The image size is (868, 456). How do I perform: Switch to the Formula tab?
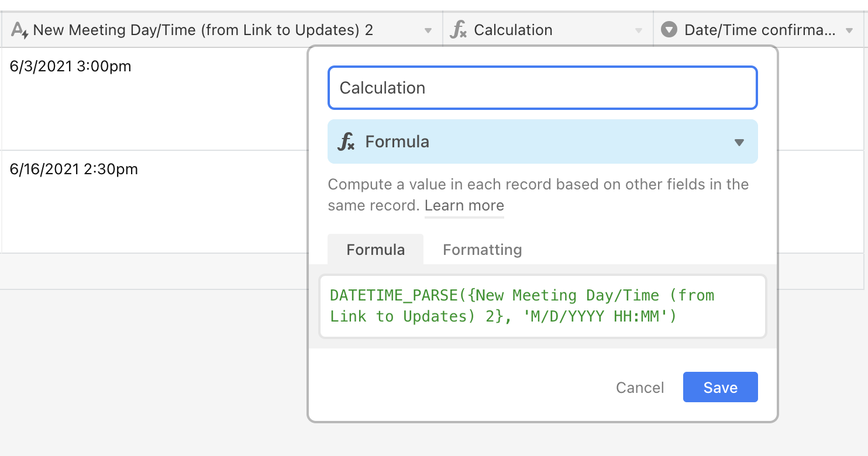[376, 250]
